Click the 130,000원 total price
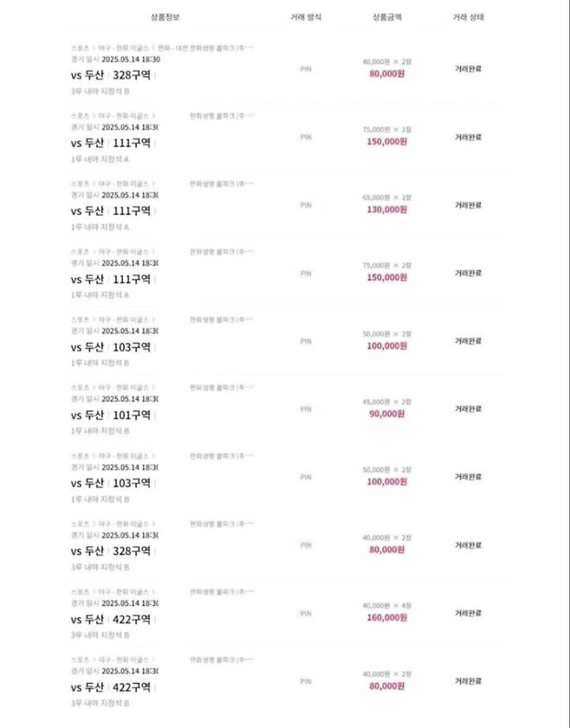 pos(386,209)
